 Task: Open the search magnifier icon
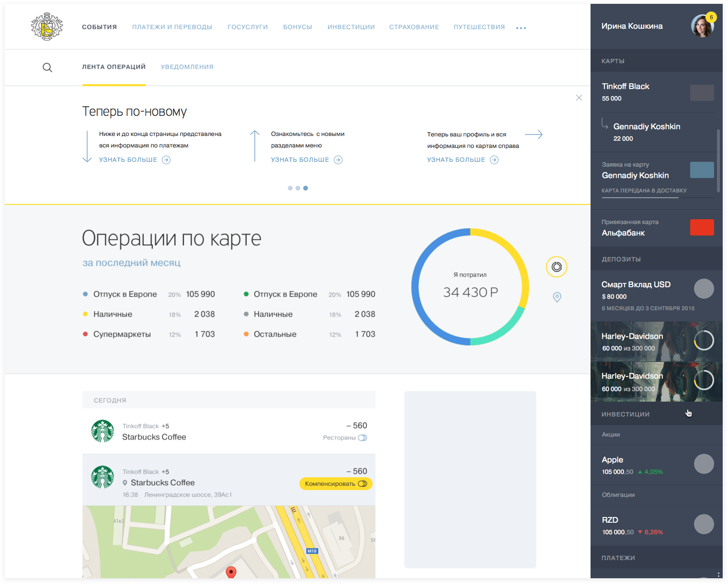47,67
